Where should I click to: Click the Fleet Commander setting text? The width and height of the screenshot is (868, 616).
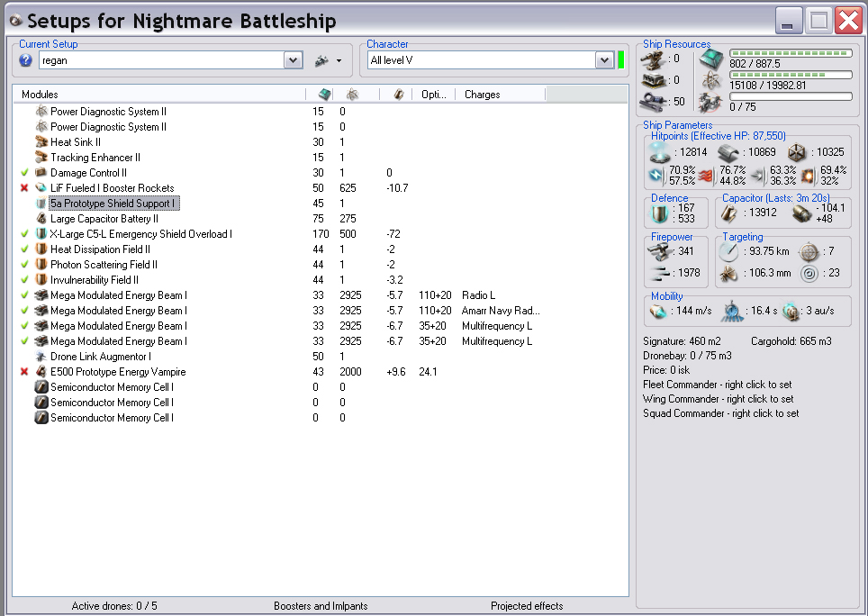(x=718, y=385)
